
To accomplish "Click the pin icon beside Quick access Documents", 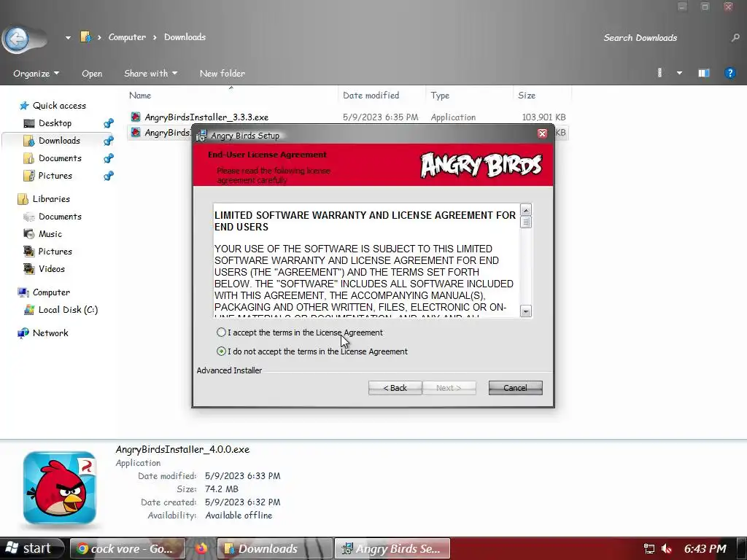I will coord(109,158).
